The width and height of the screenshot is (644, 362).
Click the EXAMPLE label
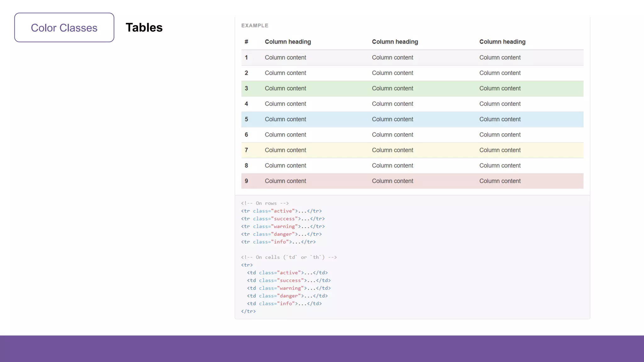tap(255, 25)
